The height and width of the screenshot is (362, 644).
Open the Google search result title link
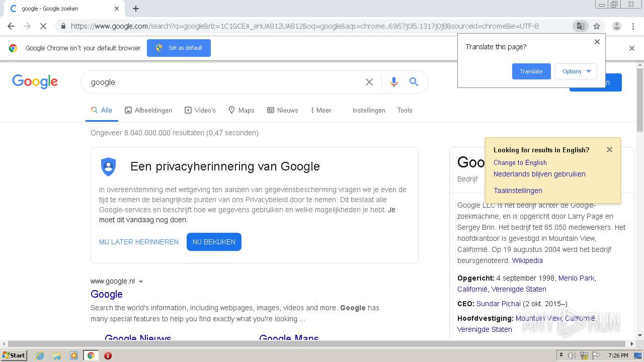point(107,294)
